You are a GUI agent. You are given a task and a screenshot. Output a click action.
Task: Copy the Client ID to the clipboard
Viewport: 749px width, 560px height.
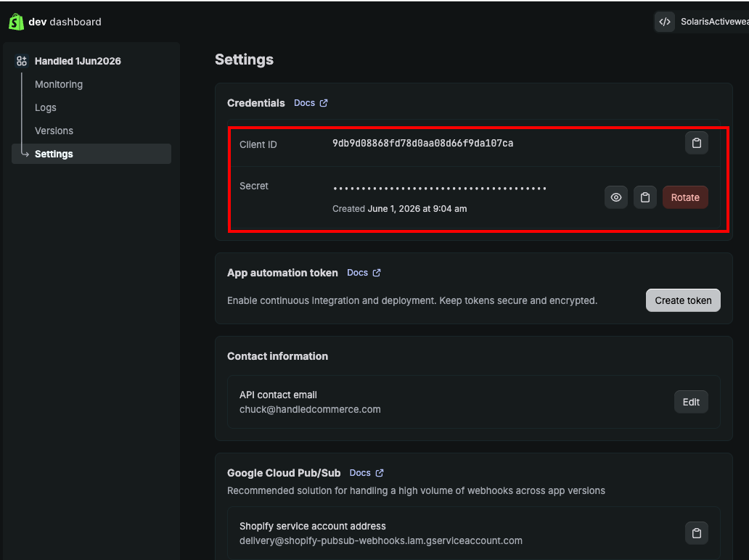coord(697,143)
